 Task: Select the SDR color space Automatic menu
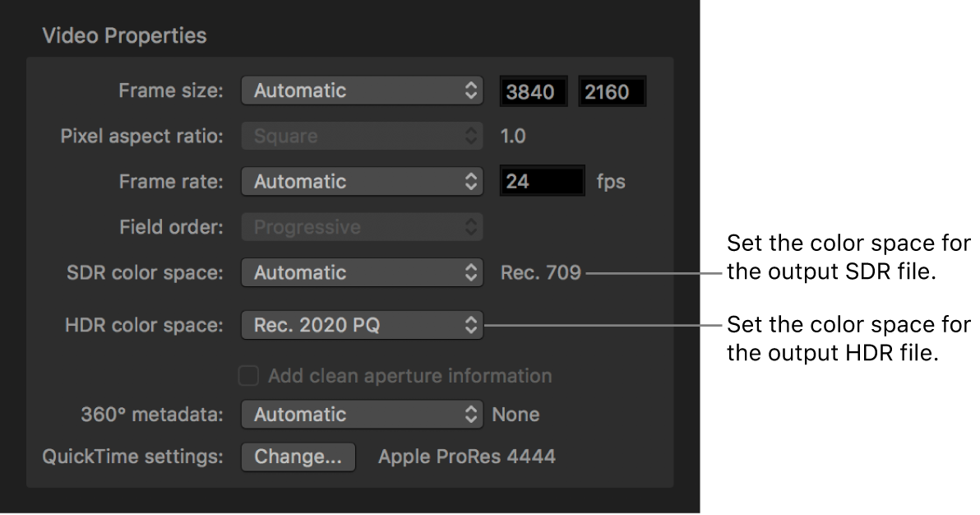(x=354, y=272)
